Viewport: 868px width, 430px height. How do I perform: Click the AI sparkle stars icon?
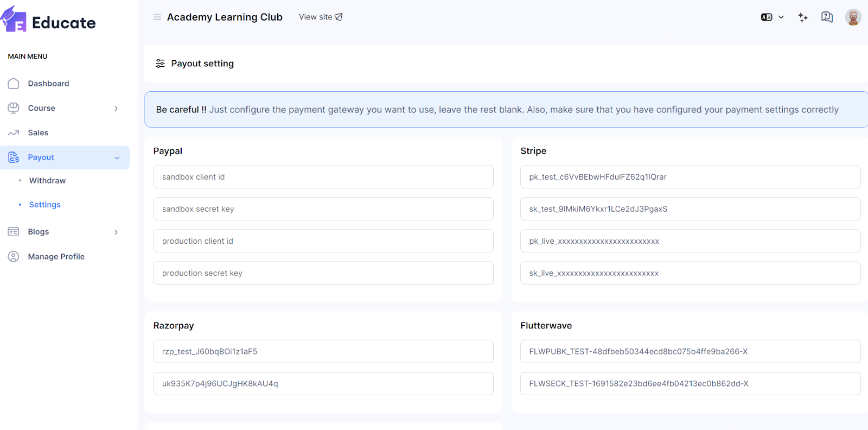[x=803, y=17]
